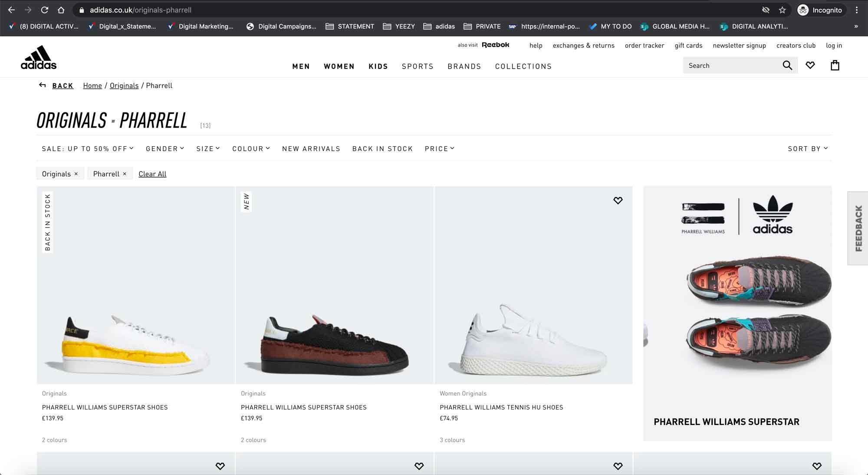The height and width of the screenshot is (475, 868).
Task: Remove the Originals filter chip
Action: coord(76,174)
